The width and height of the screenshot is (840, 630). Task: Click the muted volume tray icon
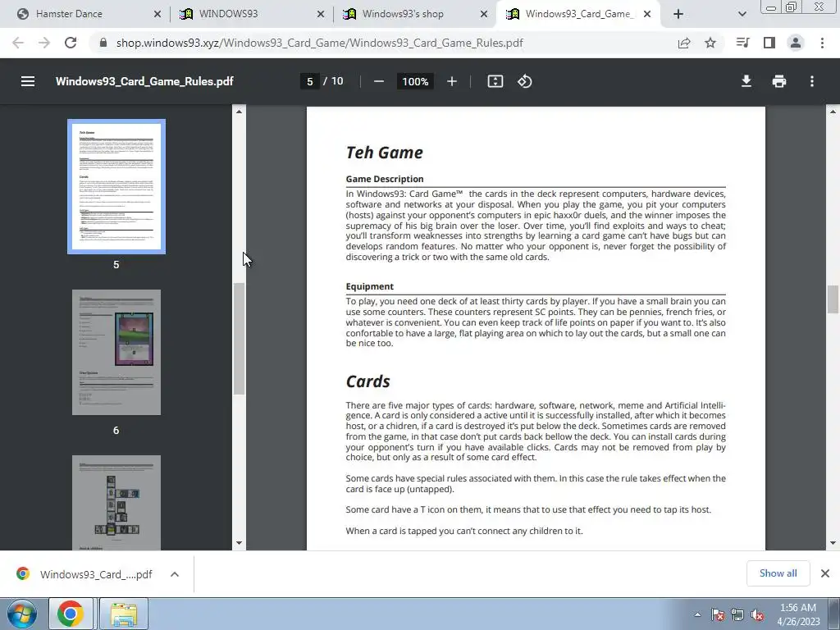point(757,614)
